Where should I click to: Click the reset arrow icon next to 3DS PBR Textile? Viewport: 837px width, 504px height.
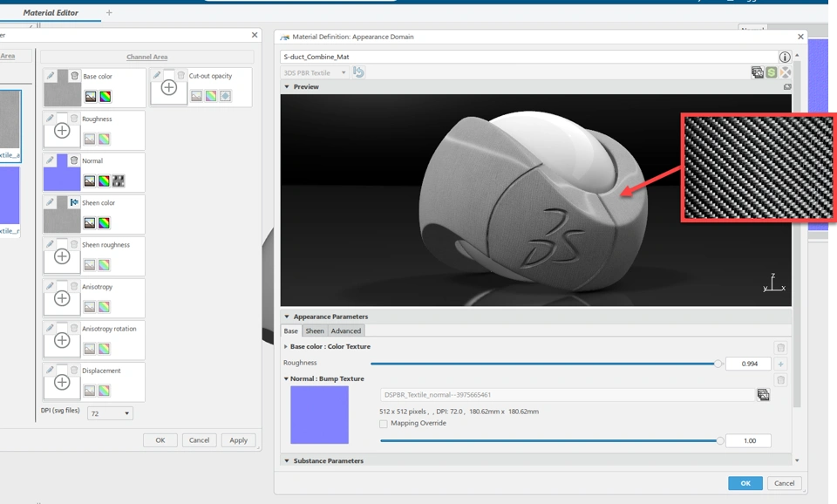tap(358, 72)
